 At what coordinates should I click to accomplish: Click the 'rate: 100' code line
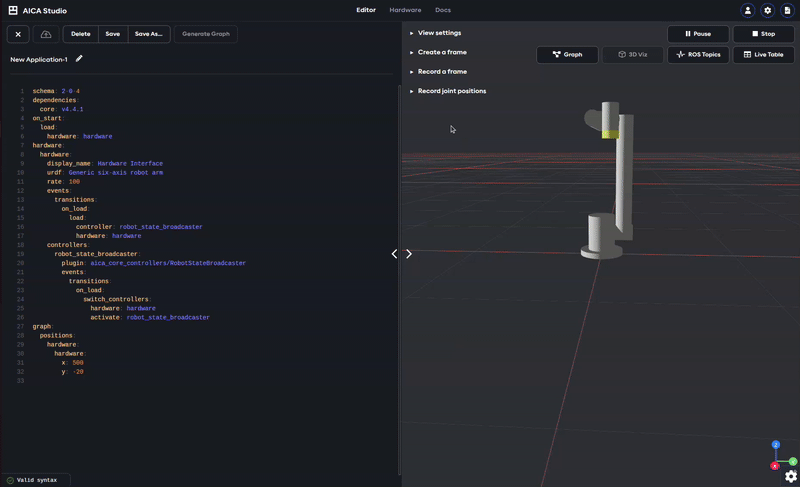click(x=63, y=182)
